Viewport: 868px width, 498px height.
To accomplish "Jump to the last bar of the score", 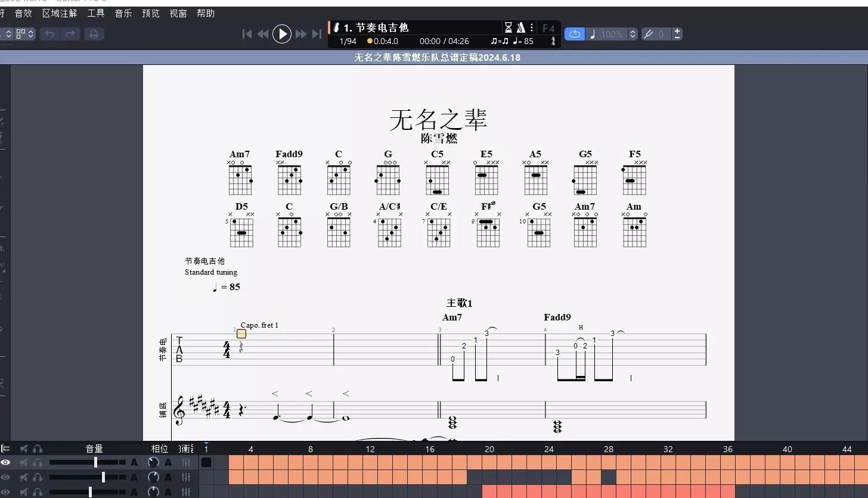I will coord(317,34).
